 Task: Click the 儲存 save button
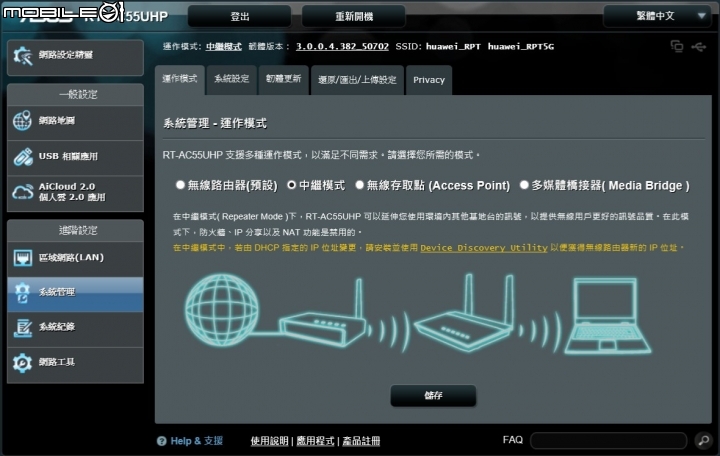pos(433,395)
